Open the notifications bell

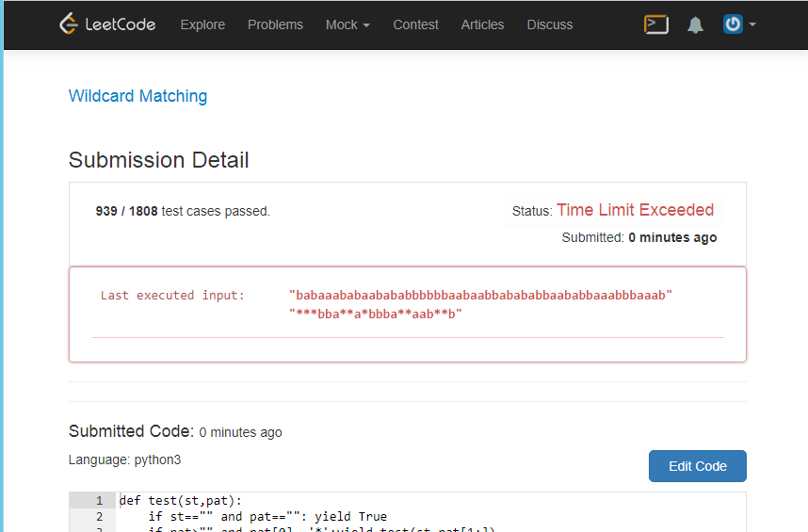(695, 25)
